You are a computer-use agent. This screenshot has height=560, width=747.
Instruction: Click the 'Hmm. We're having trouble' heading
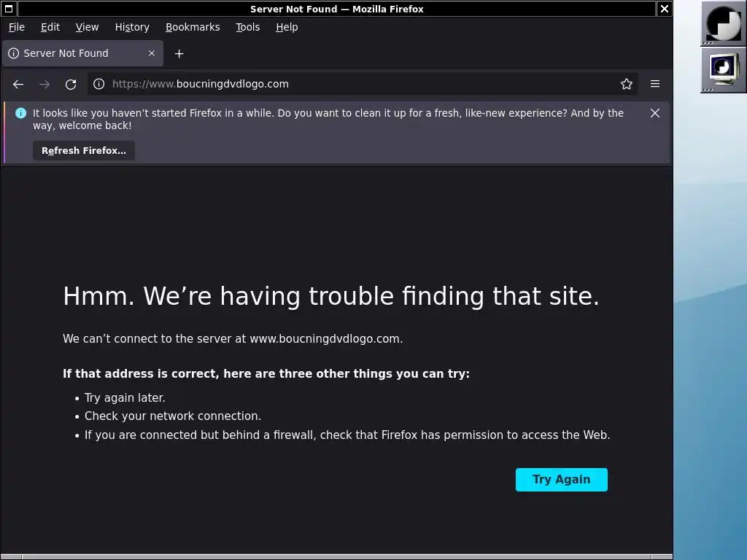[331, 296]
